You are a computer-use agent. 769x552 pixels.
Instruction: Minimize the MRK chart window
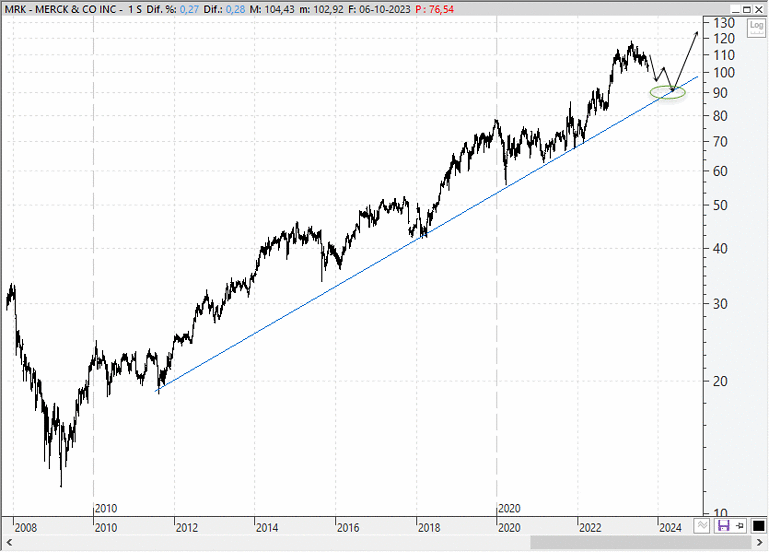pyautogui.click(x=735, y=9)
